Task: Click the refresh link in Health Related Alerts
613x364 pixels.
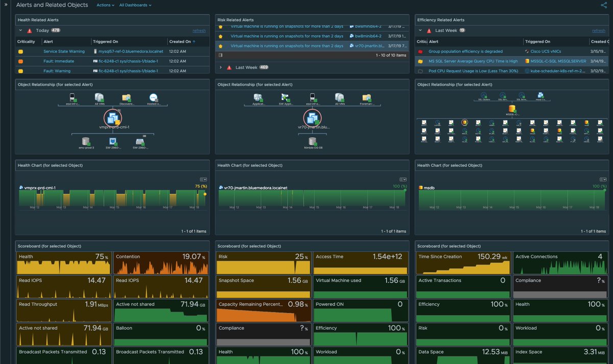Action: click(x=199, y=30)
